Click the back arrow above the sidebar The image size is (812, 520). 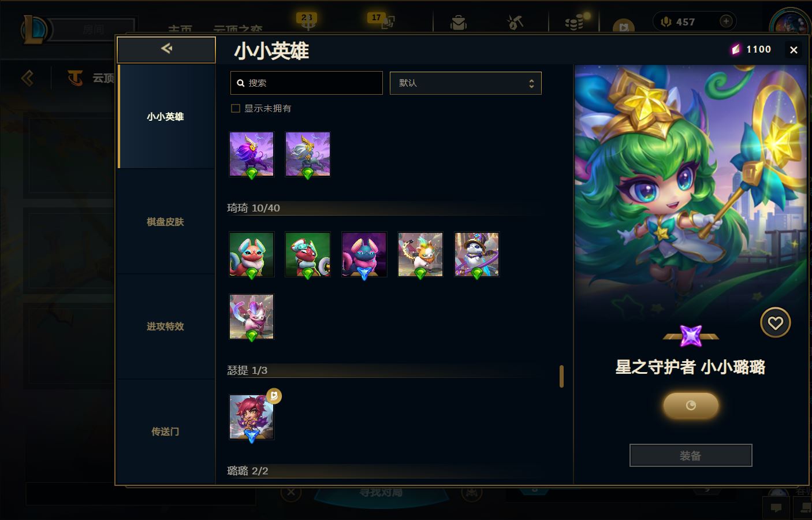point(166,49)
